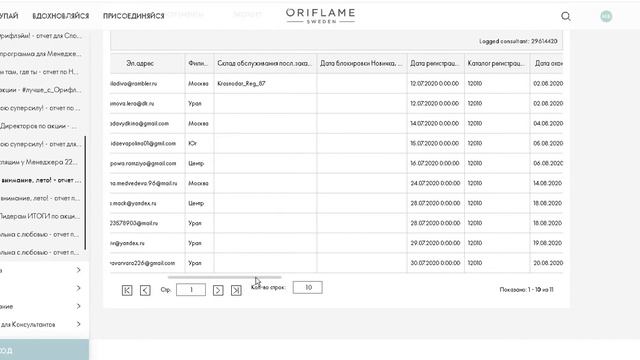Select the '19.08.2020' end date cell
Screen dimensions: 640x360
548,243
